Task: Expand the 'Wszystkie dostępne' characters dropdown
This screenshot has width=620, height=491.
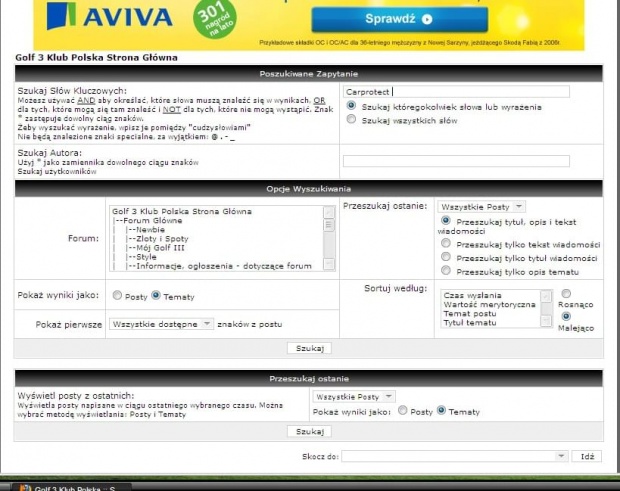Action: click(162, 324)
